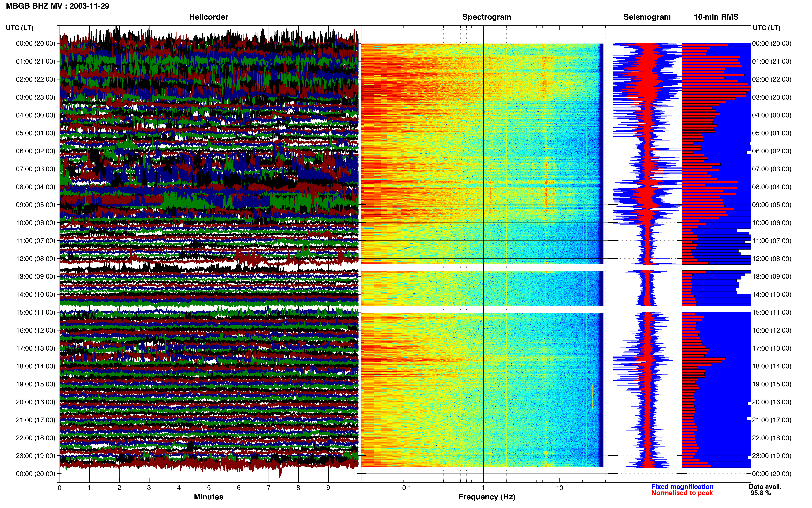Click Helicorder time label '17:00 (13:00)'
This screenshot has width=812, height=508.
pyautogui.click(x=36, y=348)
